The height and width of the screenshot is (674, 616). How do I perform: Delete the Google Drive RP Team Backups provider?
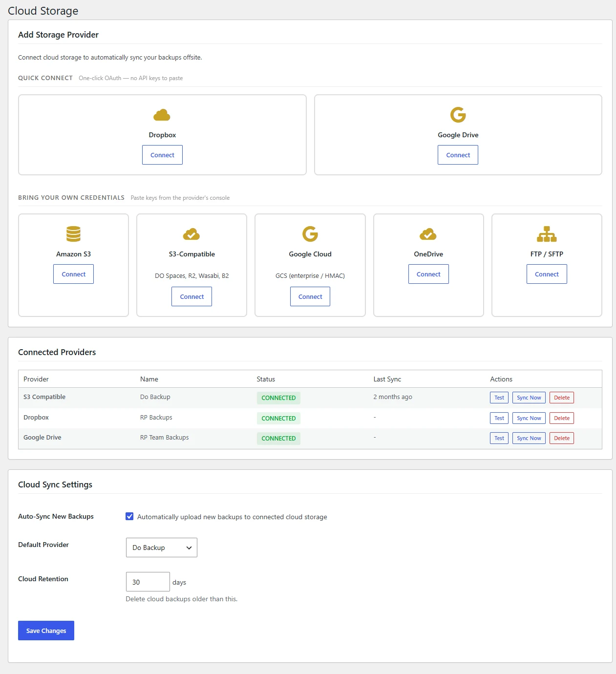[562, 438]
